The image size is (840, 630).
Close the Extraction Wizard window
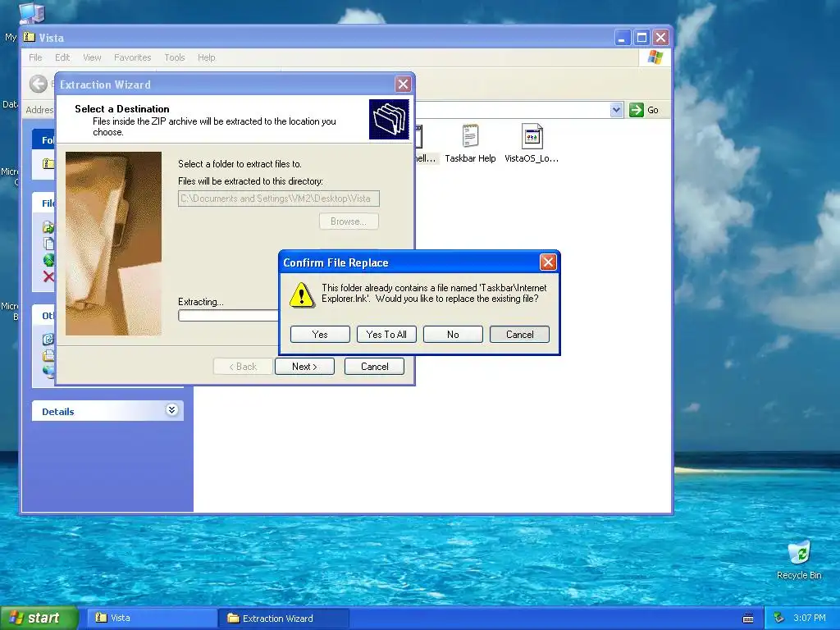tap(403, 84)
